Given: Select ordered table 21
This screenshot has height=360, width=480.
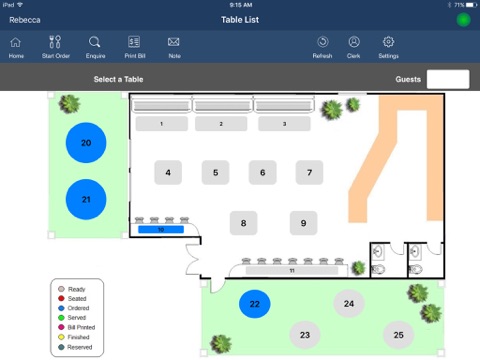Looking at the screenshot, I should (86, 199).
